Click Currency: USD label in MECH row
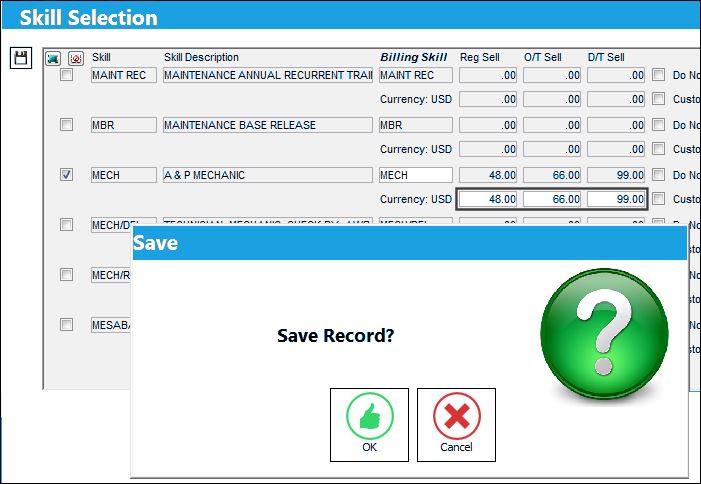Screen dimensions: 701x484 [416, 199]
